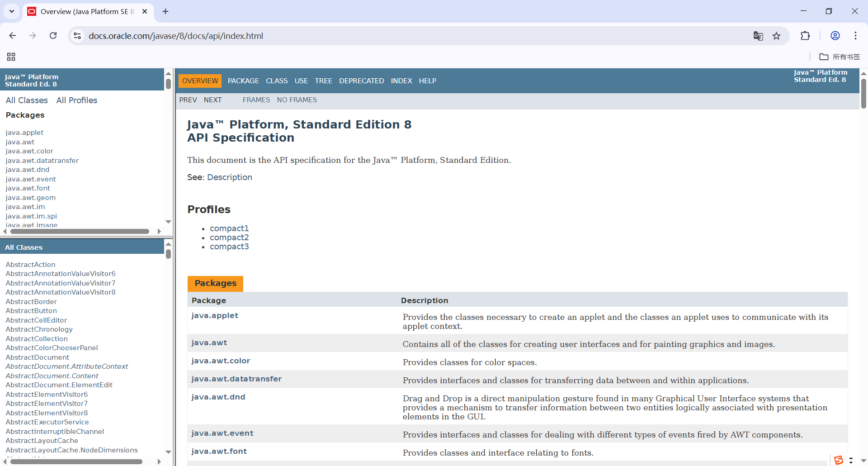Click right arrow of packages horizontal scrollbar
The height and width of the screenshot is (466, 868).
point(159,231)
